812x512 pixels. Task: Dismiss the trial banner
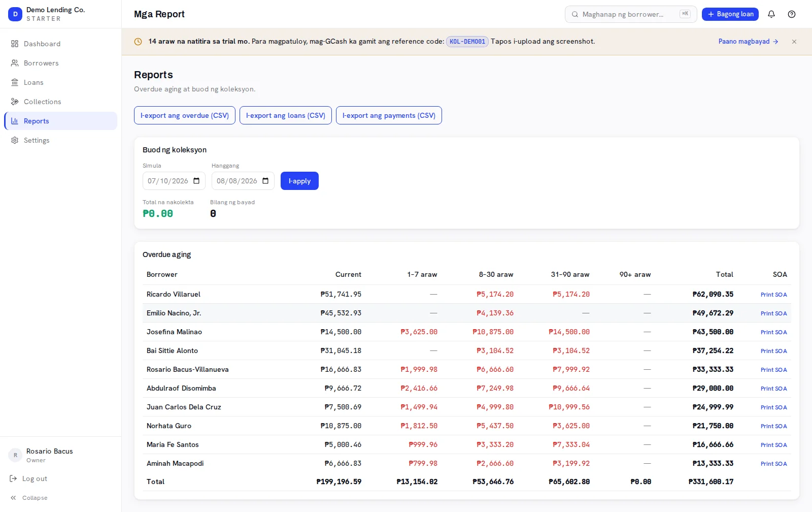pos(794,42)
